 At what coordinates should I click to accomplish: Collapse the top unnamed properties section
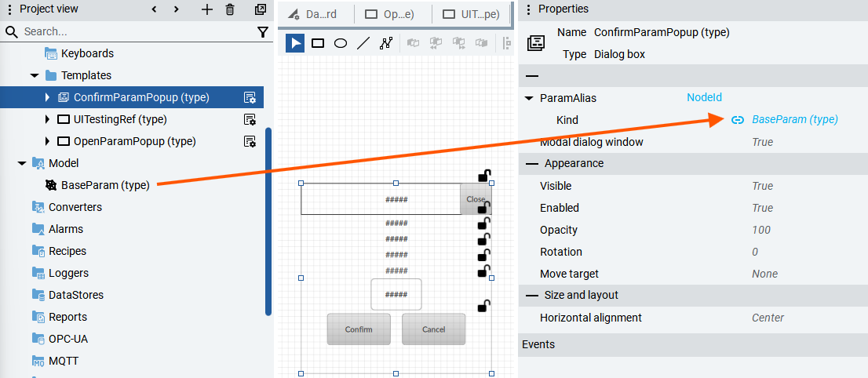click(x=532, y=76)
